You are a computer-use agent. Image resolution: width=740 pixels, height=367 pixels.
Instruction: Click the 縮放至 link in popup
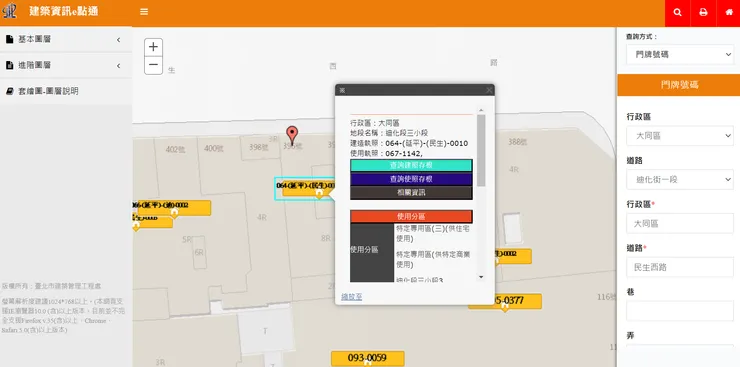[x=352, y=297]
